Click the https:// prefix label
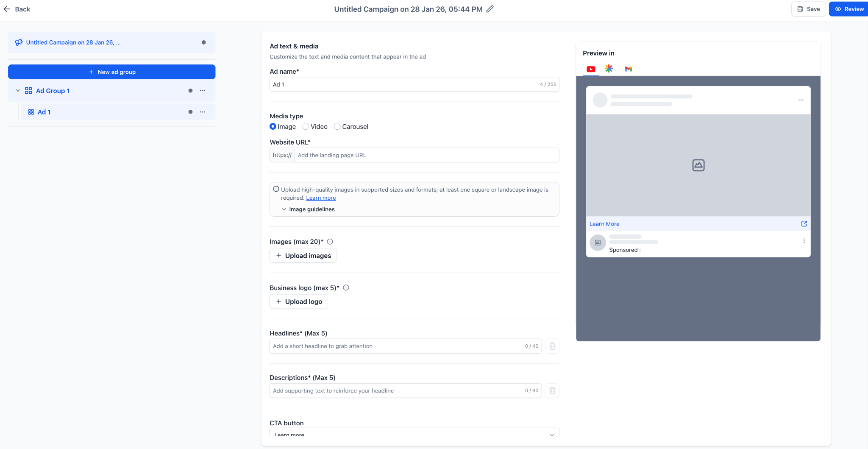This screenshot has height=449, width=868. coord(282,155)
